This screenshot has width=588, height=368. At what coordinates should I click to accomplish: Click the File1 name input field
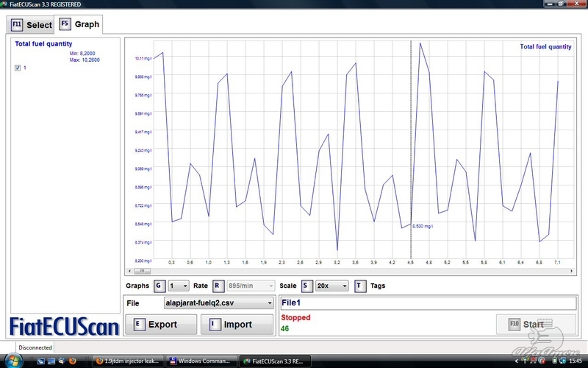pyautogui.click(x=427, y=302)
